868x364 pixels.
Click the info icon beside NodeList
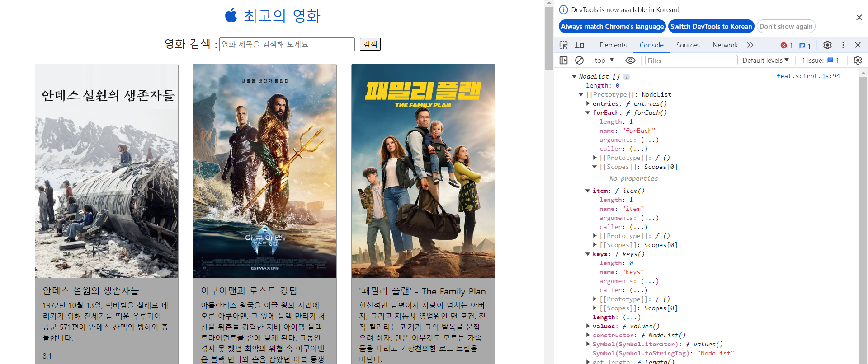(627, 76)
